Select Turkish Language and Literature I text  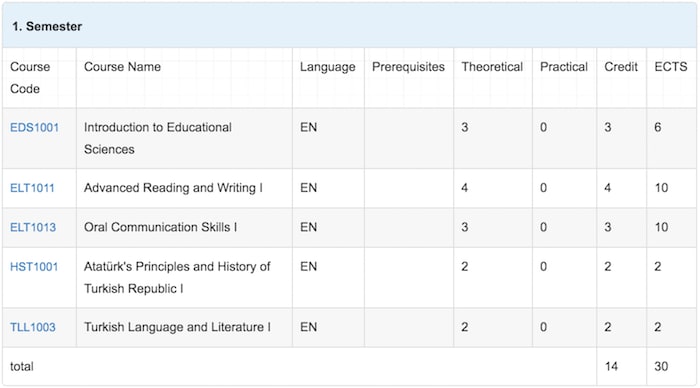coord(177,327)
